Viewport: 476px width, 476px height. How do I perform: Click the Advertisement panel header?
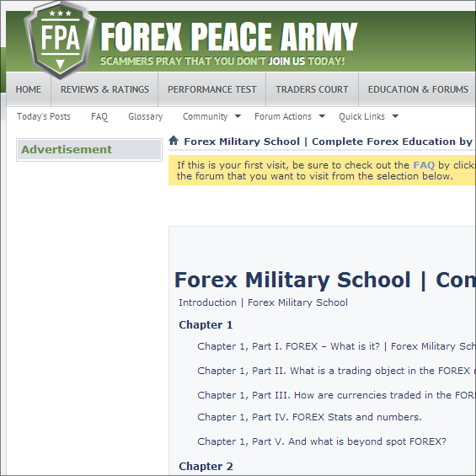(89, 150)
